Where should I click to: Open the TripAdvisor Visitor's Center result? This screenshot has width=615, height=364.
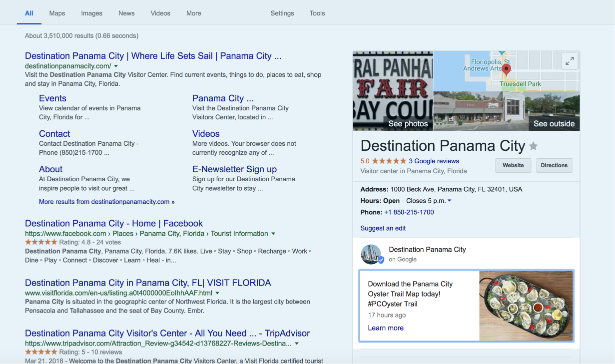pos(167,334)
